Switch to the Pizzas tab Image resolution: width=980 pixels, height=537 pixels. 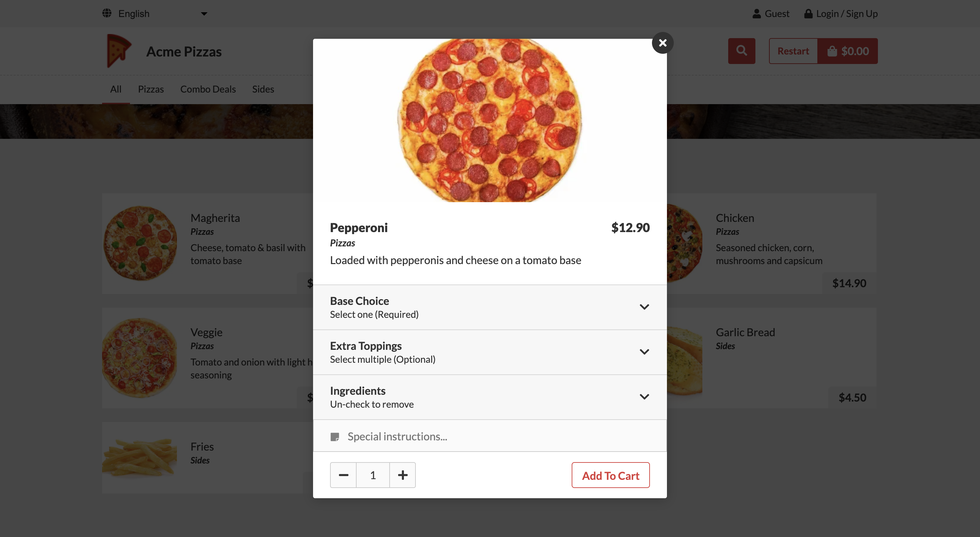pyautogui.click(x=151, y=89)
